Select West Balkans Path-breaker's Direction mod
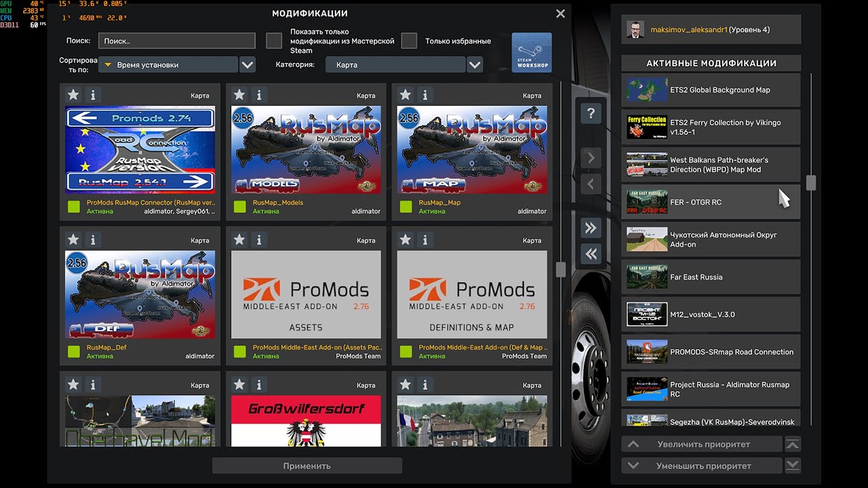The width and height of the screenshot is (868, 488). pos(711,165)
